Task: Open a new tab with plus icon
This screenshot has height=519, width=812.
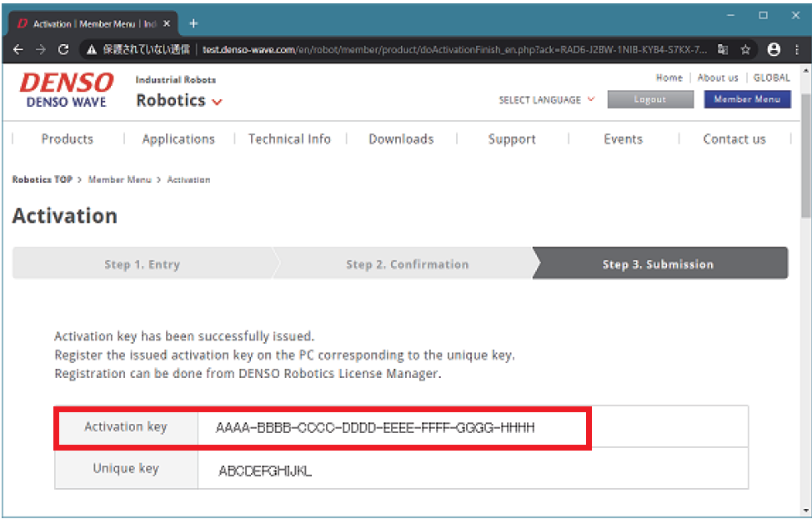Action: (193, 23)
